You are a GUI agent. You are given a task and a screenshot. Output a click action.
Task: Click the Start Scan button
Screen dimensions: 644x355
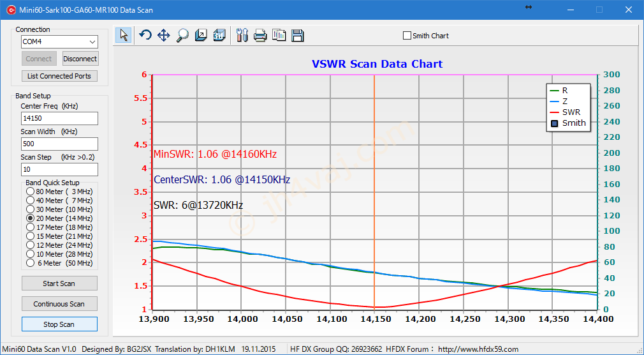[59, 283]
